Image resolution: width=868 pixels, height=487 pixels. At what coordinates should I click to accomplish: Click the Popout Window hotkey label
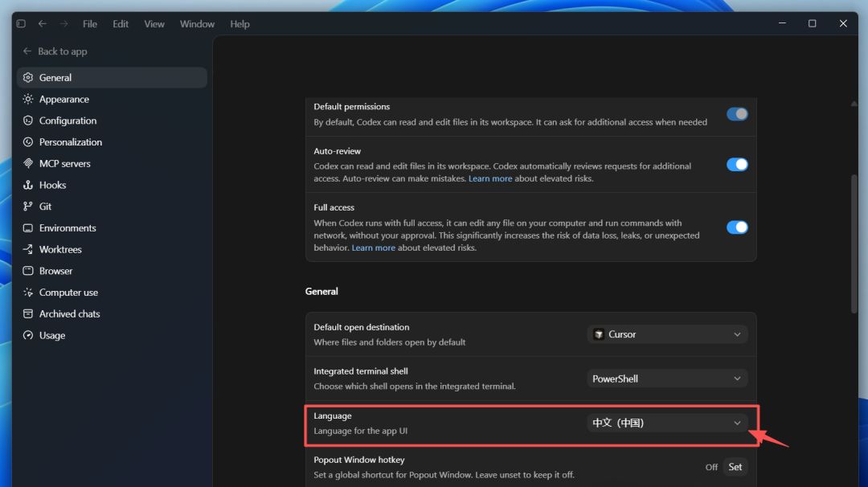click(x=358, y=460)
